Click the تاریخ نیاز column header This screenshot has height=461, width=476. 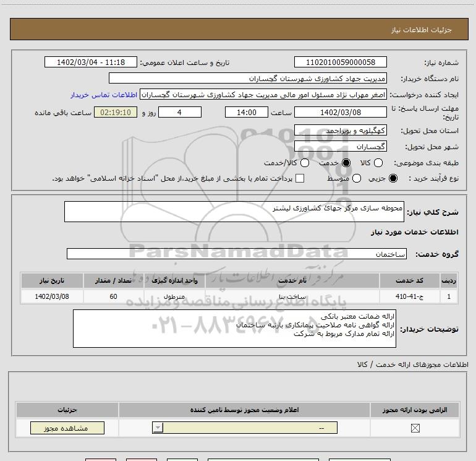pyautogui.click(x=52, y=280)
